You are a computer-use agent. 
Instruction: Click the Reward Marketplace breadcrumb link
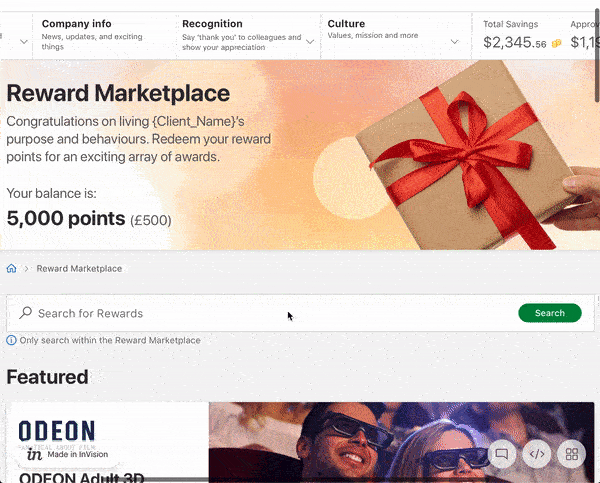coord(79,269)
